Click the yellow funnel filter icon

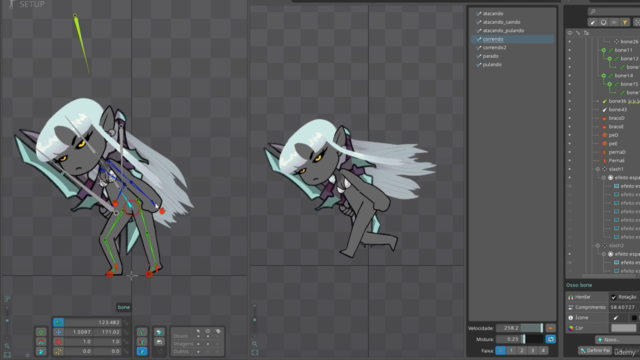(624, 22)
